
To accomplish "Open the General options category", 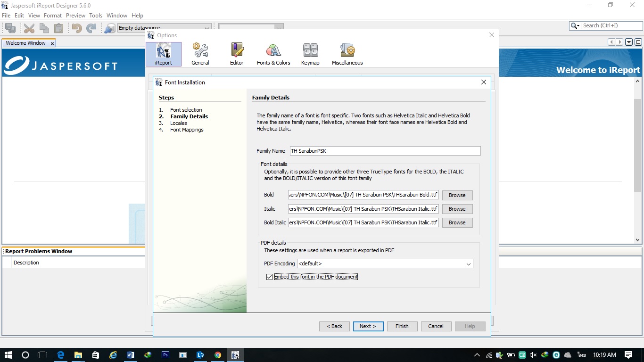I will click(200, 54).
